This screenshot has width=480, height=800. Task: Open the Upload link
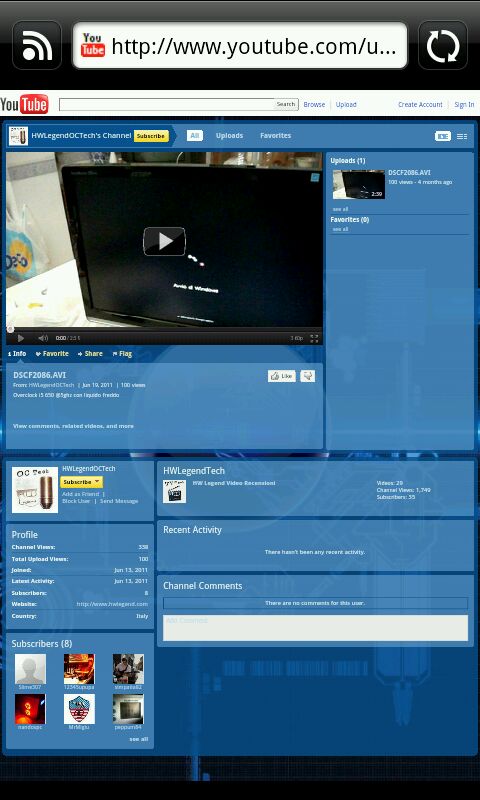pyautogui.click(x=346, y=105)
